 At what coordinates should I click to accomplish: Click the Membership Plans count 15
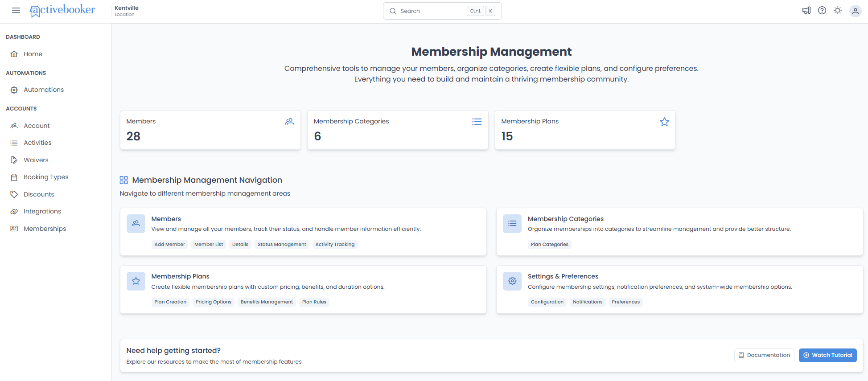(507, 136)
